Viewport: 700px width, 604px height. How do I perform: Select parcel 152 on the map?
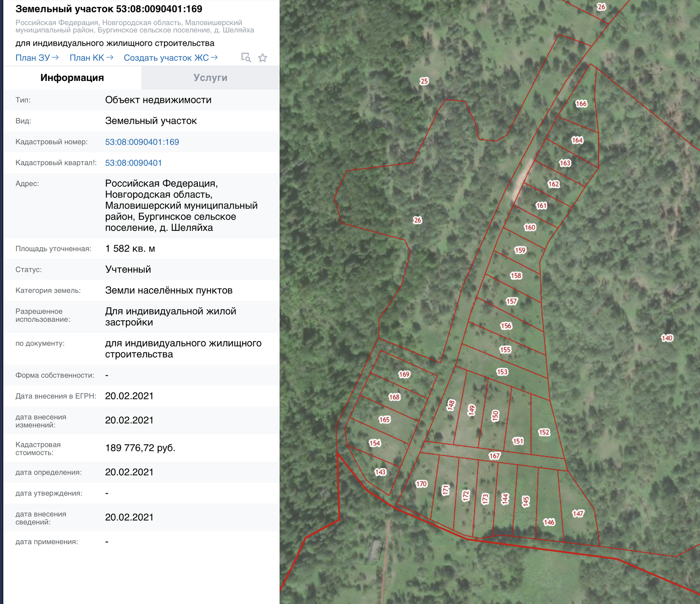point(544,432)
